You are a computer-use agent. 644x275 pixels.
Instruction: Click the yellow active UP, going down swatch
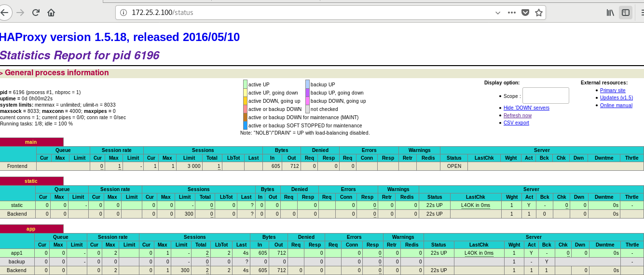[245, 93]
